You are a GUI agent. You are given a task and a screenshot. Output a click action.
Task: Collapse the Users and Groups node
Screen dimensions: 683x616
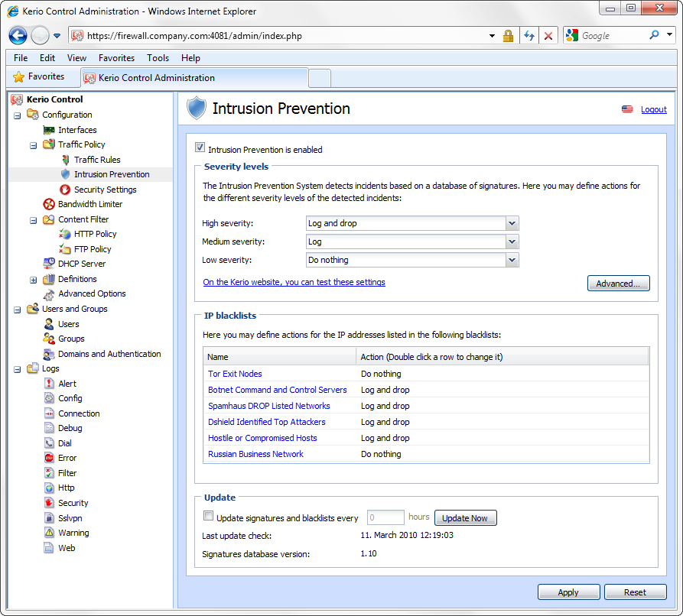click(x=18, y=310)
